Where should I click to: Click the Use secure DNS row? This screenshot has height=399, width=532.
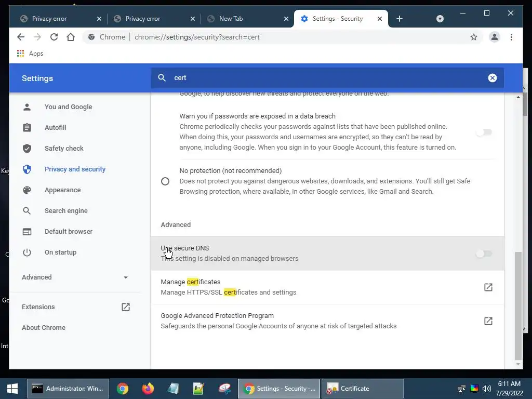pyautogui.click(x=327, y=254)
